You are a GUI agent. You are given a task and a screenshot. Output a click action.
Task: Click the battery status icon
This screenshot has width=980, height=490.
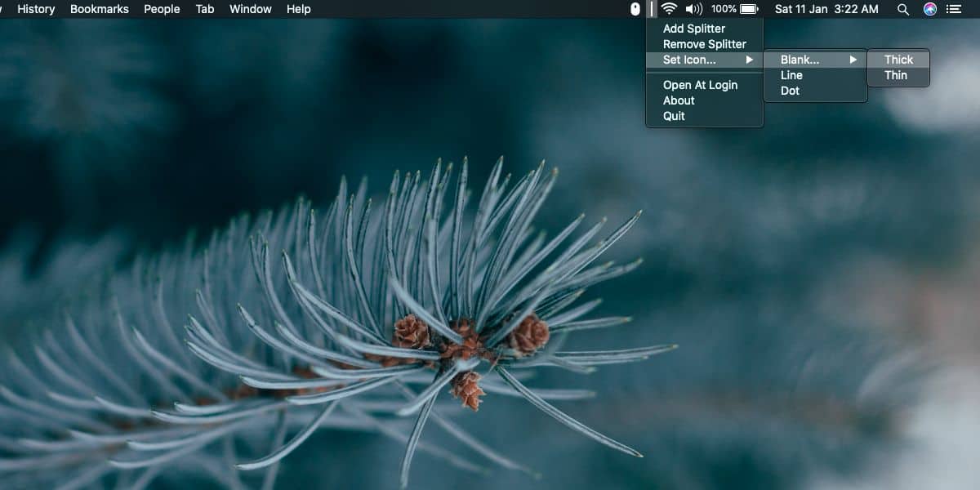click(x=749, y=9)
